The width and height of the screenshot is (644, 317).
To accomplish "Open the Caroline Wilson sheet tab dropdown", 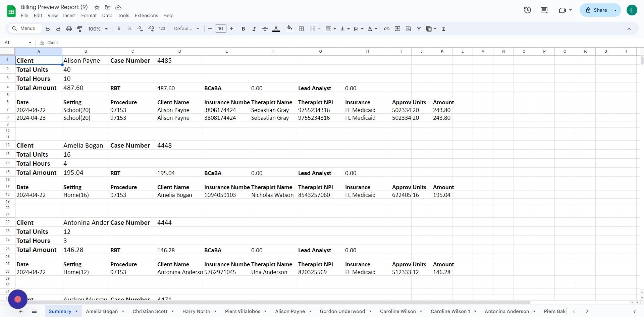I will 420,311.
